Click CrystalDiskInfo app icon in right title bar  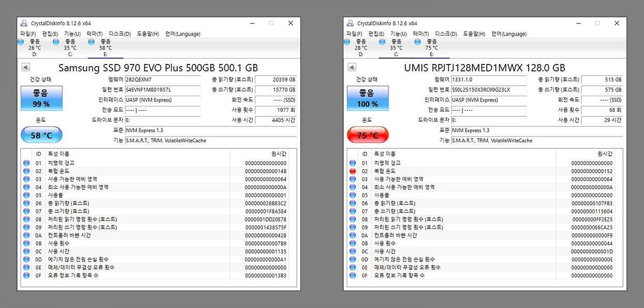tap(350, 23)
